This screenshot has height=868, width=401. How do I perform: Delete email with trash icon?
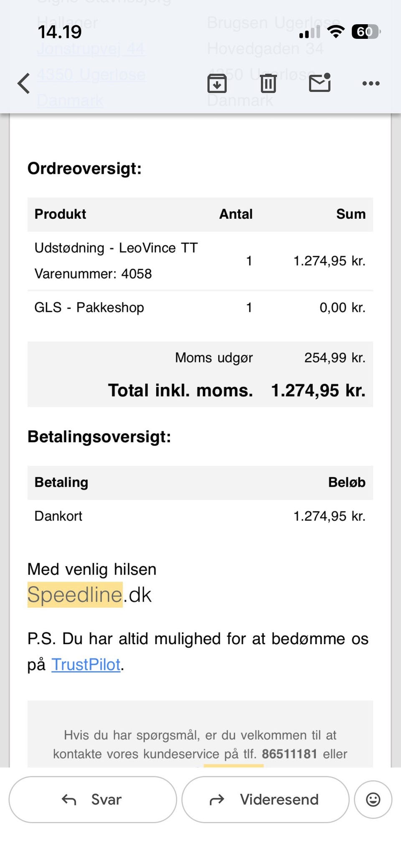tap(268, 84)
